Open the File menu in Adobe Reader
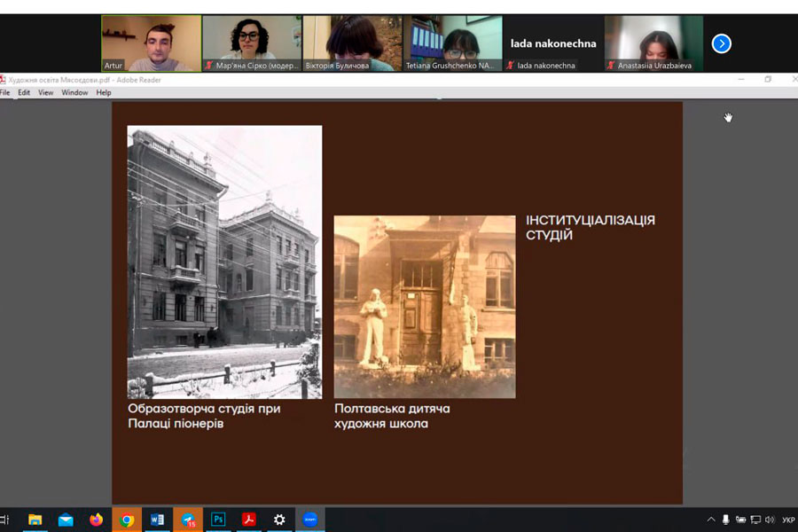Viewport: 798px width, 532px height. click(x=5, y=92)
